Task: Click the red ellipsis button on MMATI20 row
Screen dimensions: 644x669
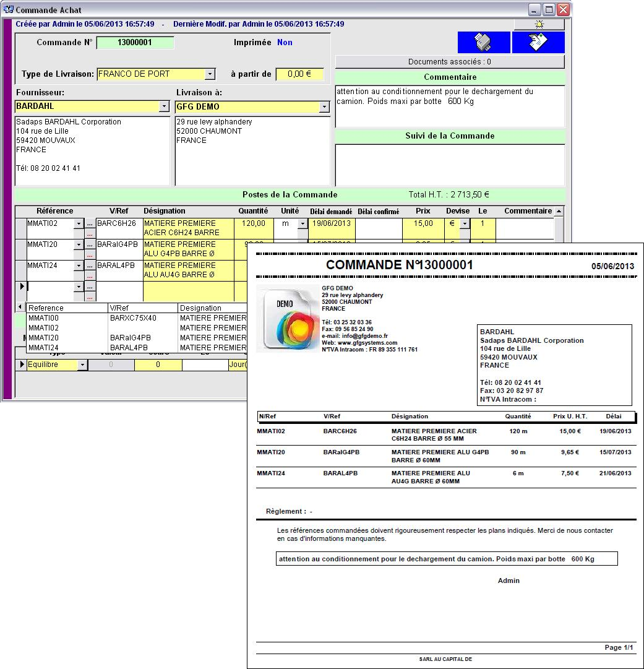Action: coord(90,255)
